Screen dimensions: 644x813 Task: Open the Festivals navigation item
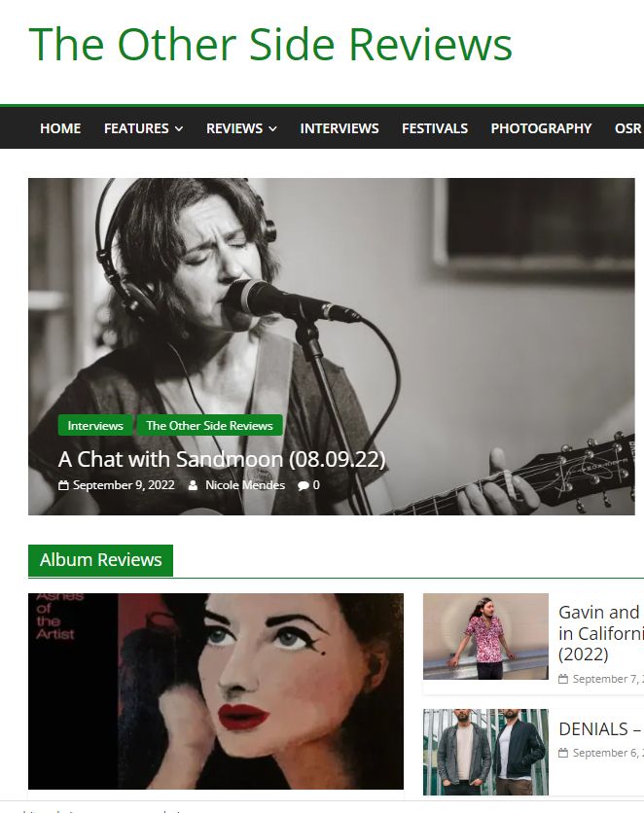(435, 128)
